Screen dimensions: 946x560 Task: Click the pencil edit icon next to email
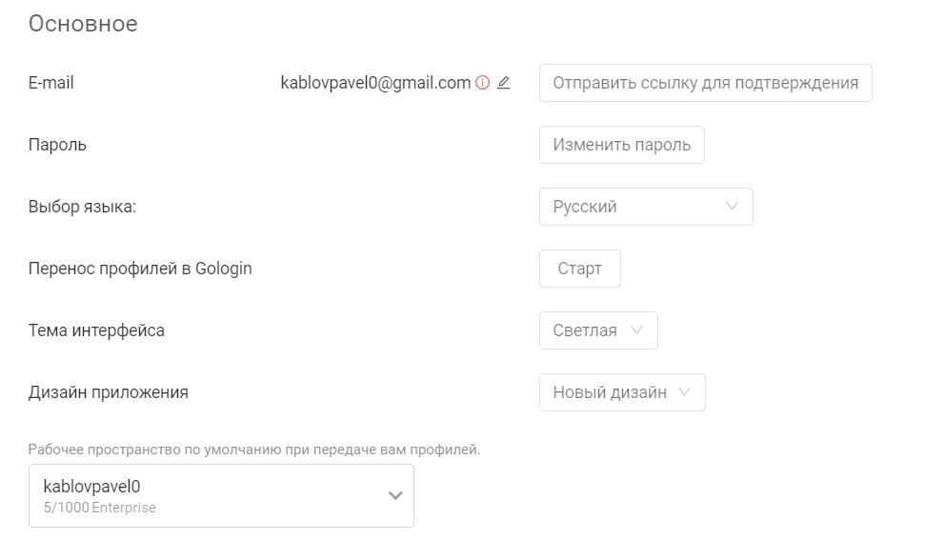504,83
